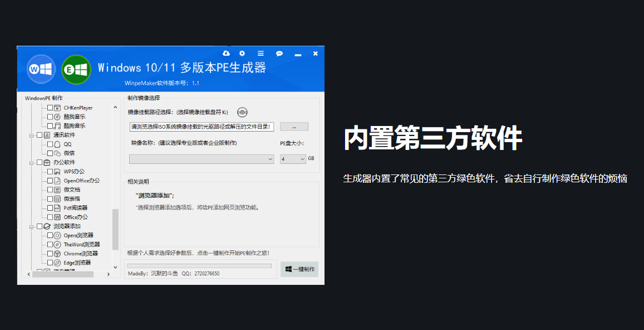Open the hamburger menu icon
The height and width of the screenshot is (330, 644).
tap(260, 54)
